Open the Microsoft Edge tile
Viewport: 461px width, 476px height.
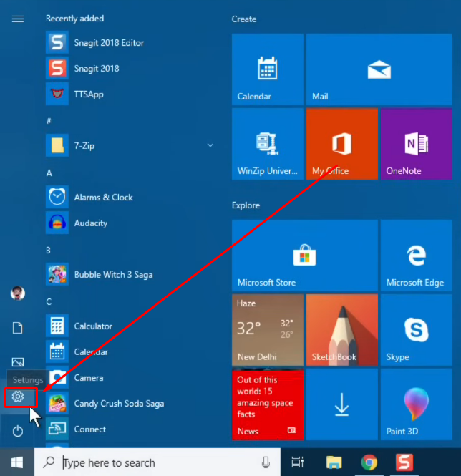417,256
